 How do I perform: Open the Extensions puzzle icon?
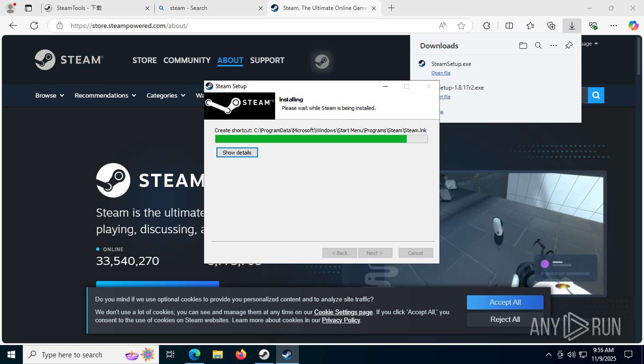point(486,26)
